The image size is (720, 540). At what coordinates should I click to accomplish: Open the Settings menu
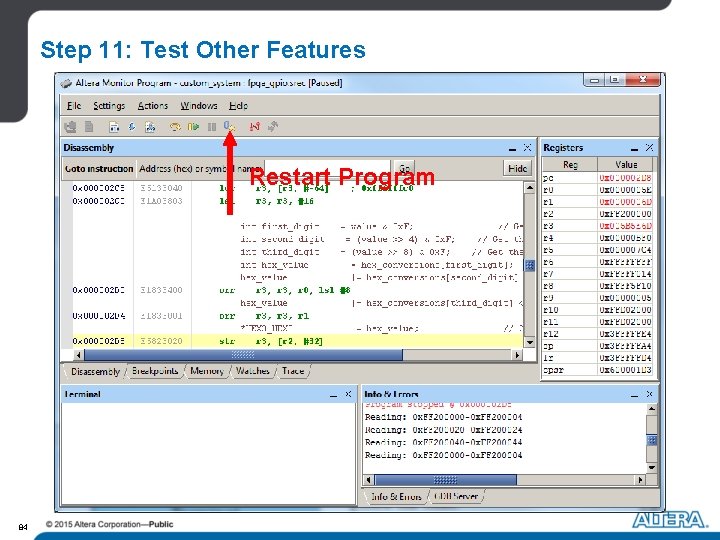tap(109, 106)
